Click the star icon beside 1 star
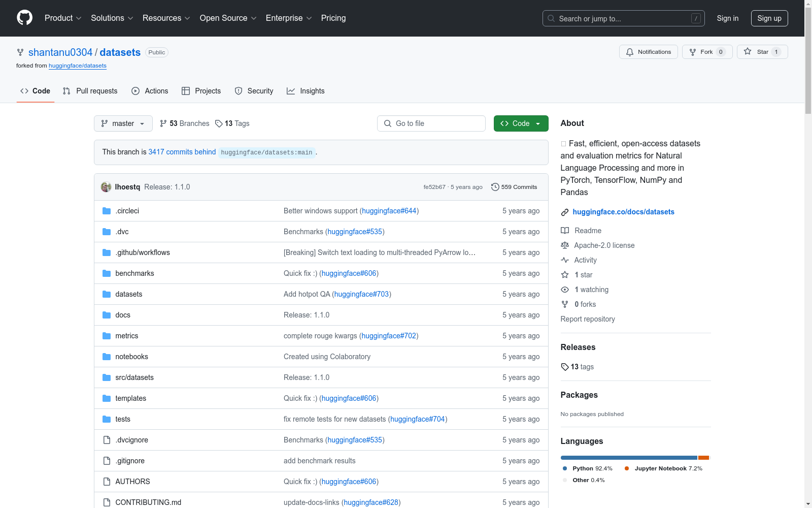The height and width of the screenshot is (508, 812). click(565, 275)
